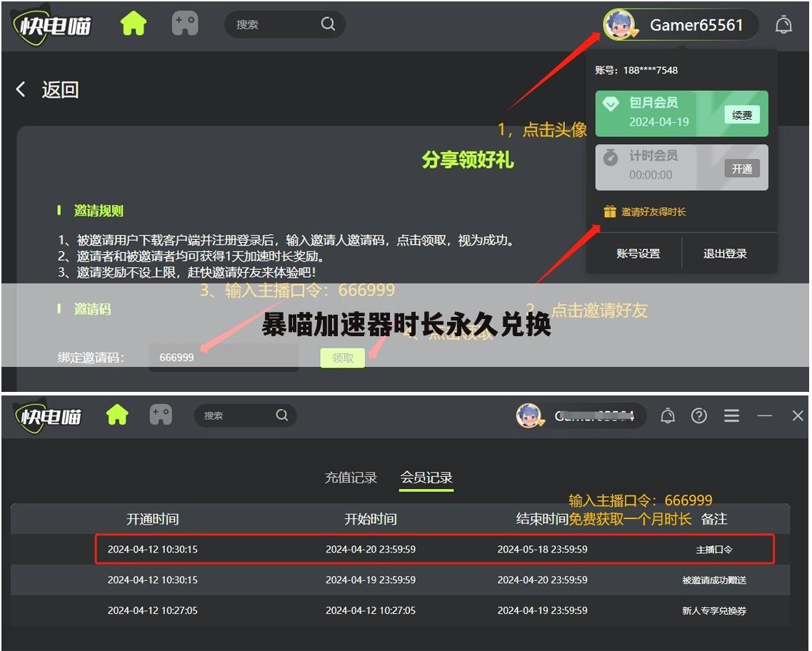
Task: Click the Gamer65561 avatar in top window
Action: (619, 24)
